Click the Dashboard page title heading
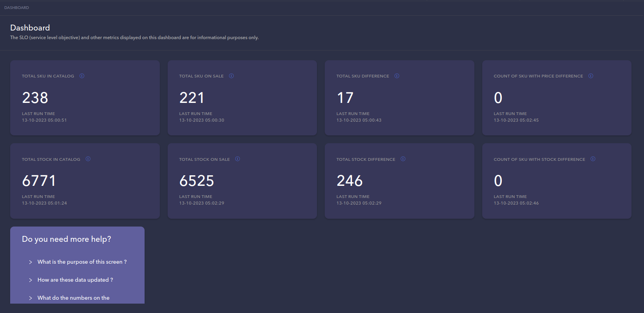 [x=30, y=28]
